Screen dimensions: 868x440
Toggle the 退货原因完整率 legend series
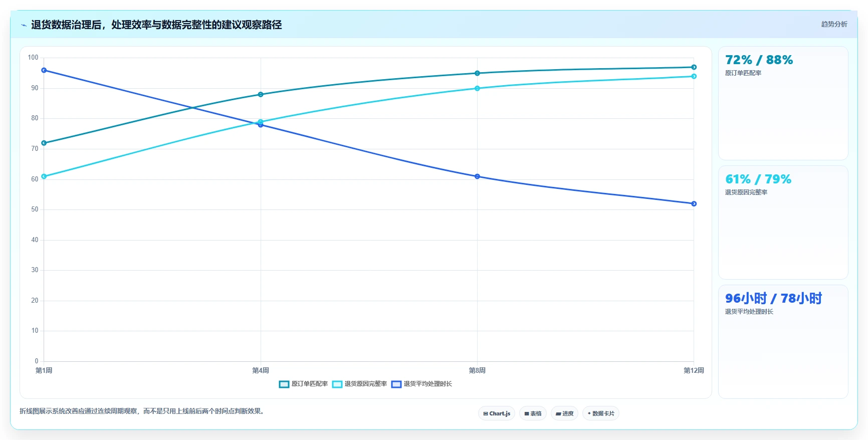coord(359,384)
